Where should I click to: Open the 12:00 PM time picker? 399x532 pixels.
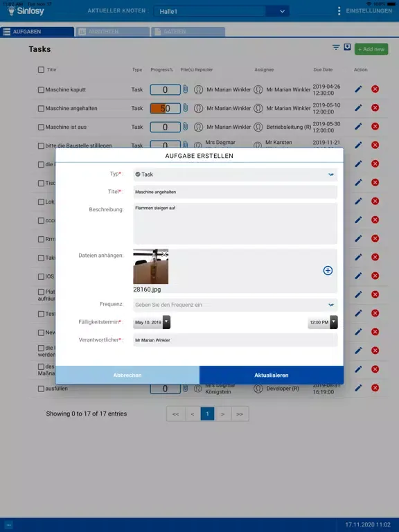coord(323,322)
